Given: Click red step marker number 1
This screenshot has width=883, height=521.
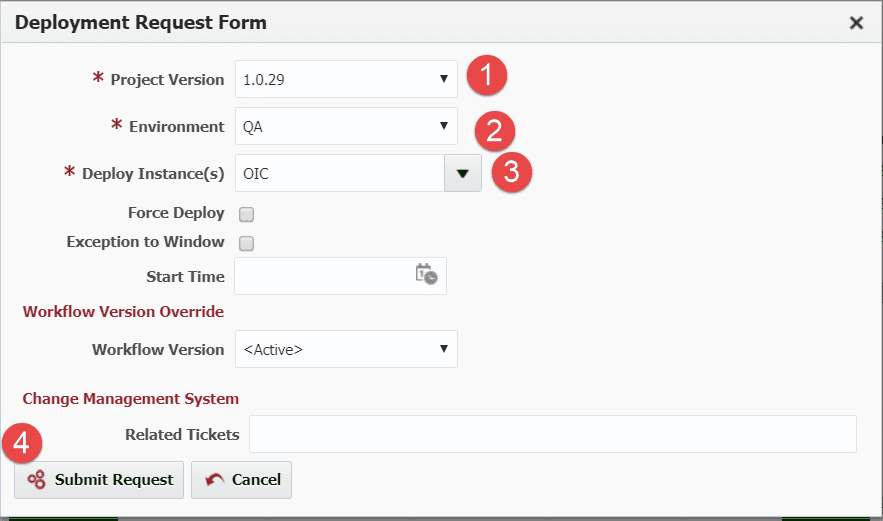Looking at the screenshot, I should (487, 75).
